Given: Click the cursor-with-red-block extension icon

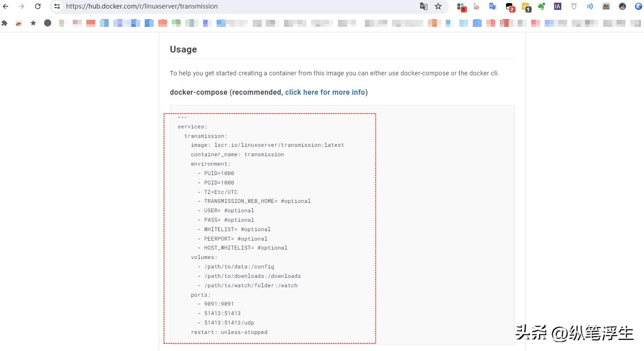Looking at the screenshot, I should 477,7.
